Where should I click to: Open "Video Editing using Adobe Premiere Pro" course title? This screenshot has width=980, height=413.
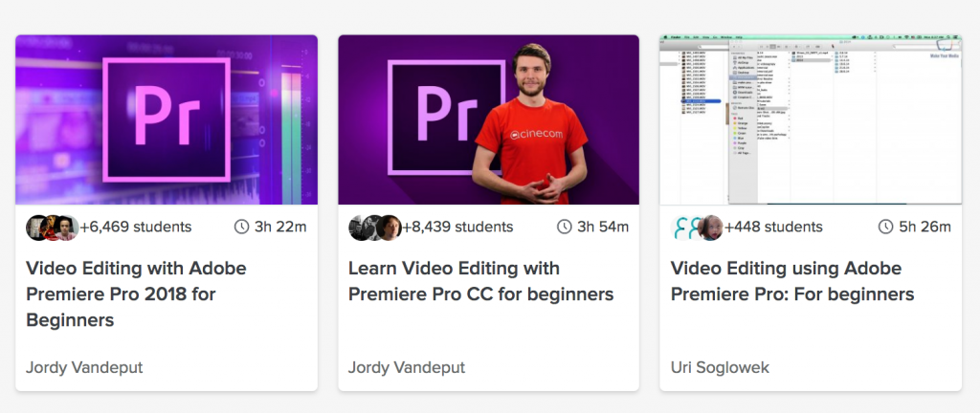792,281
